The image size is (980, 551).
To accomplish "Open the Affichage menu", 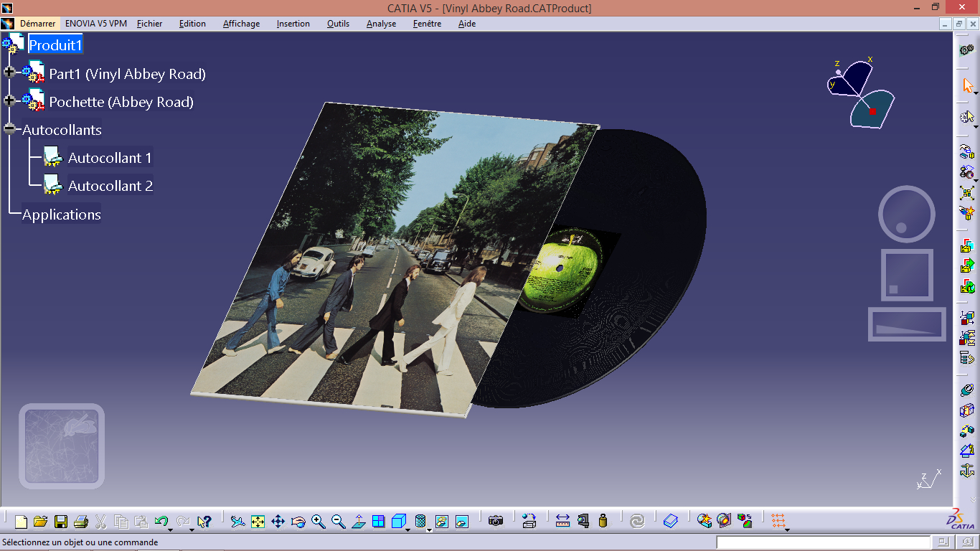I will click(242, 24).
